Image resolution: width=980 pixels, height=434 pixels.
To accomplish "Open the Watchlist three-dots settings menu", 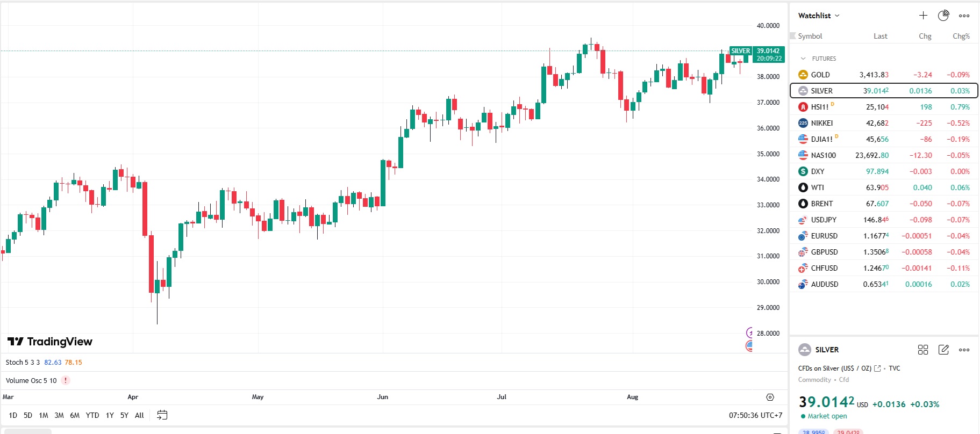I will coord(964,16).
